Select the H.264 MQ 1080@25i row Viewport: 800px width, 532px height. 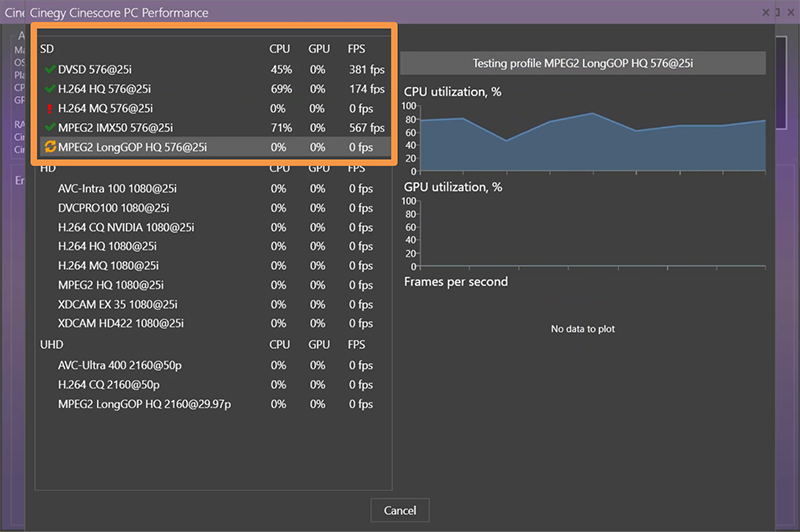(x=215, y=266)
